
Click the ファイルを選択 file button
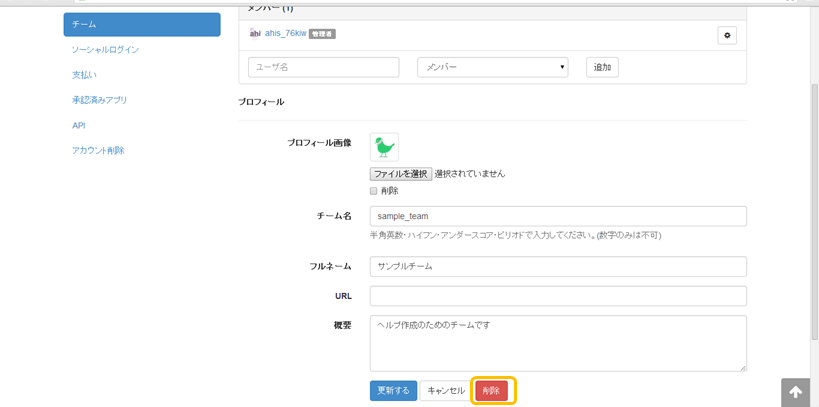400,173
